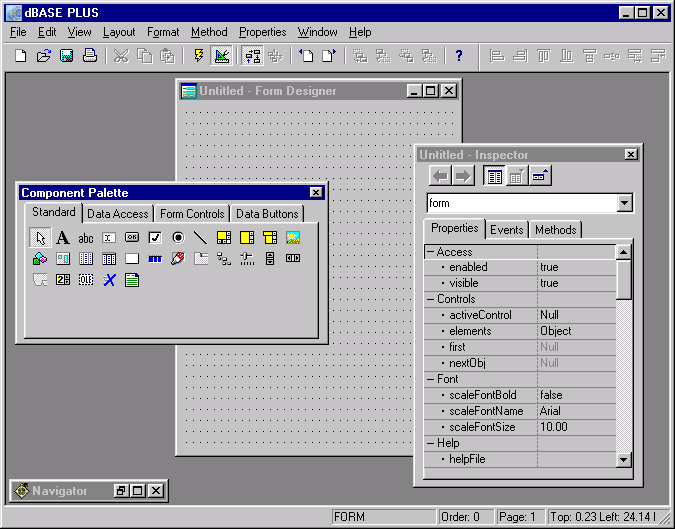Viewport: 675px width, 529px height.
Task: Click the blue question mark Help icon
Action: tap(459, 56)
